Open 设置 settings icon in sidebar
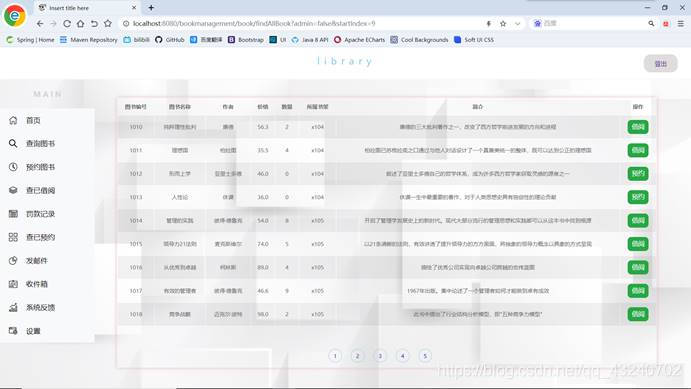Image resolution: width=691 pixels, height=389 pixels. coord(13,330)
